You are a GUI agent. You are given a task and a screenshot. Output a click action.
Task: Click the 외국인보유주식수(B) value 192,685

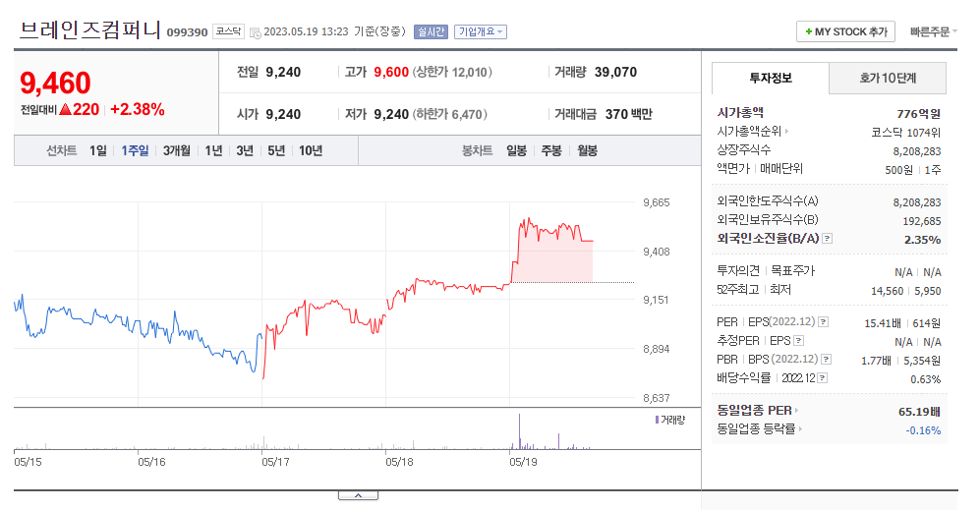[922, 221]
